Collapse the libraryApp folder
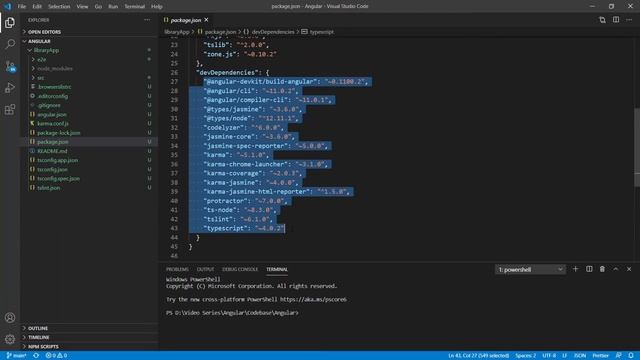Screen dimensions: 640x360 tap(89, 50)
